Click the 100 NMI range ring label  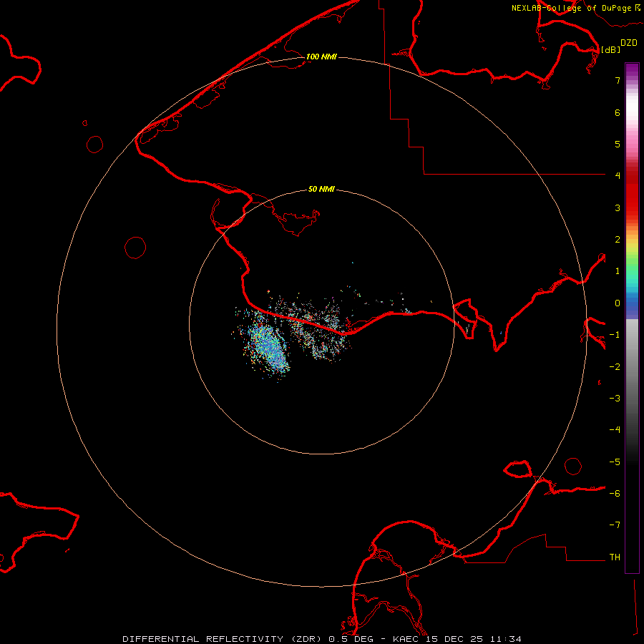(321, 57)
